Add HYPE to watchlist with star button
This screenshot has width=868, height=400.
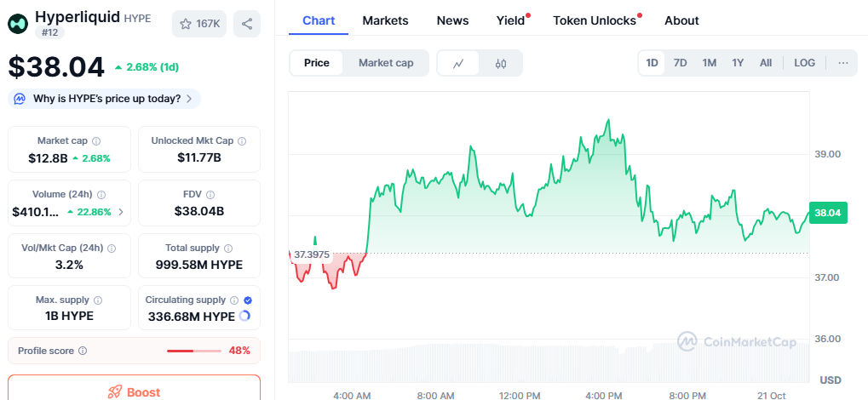(198, 24)
